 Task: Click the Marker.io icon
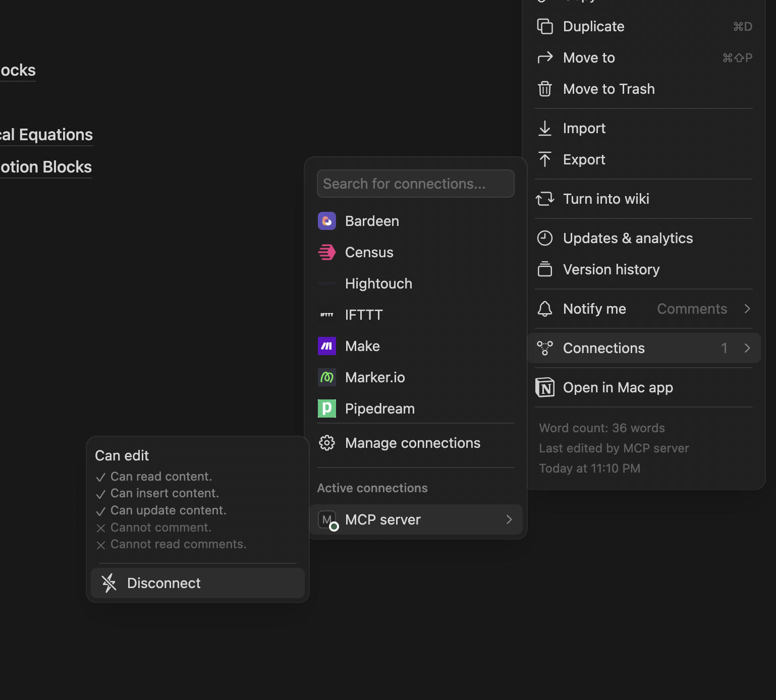[x=326, y=377]
